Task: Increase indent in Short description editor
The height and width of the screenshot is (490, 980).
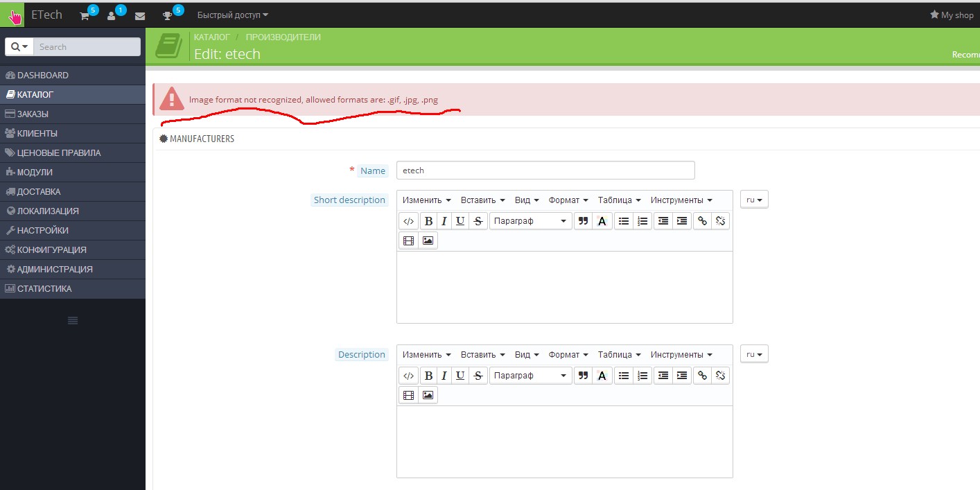Action: click(x=682, y=221)
